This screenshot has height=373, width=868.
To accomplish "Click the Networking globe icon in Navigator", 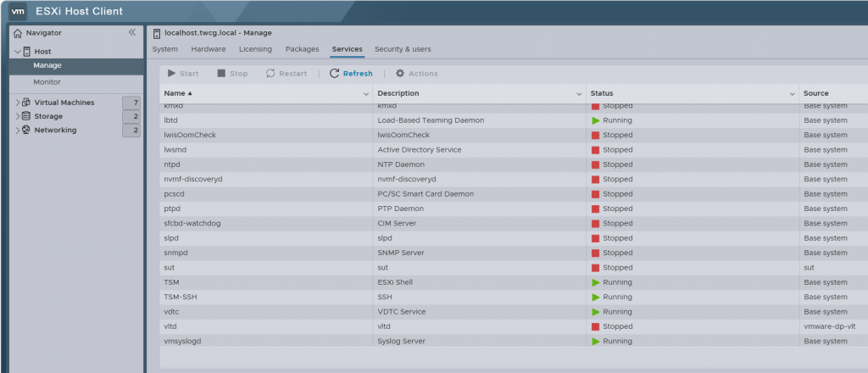I will [x=26, y=131].
